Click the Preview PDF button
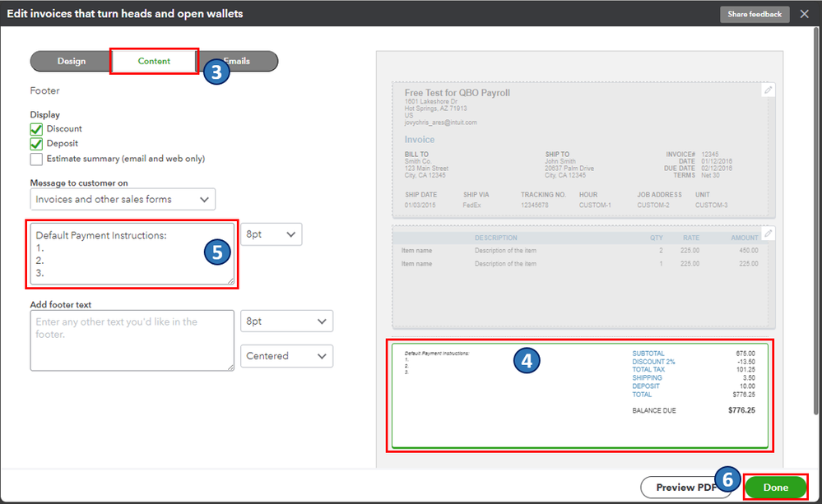 point(685,488)
